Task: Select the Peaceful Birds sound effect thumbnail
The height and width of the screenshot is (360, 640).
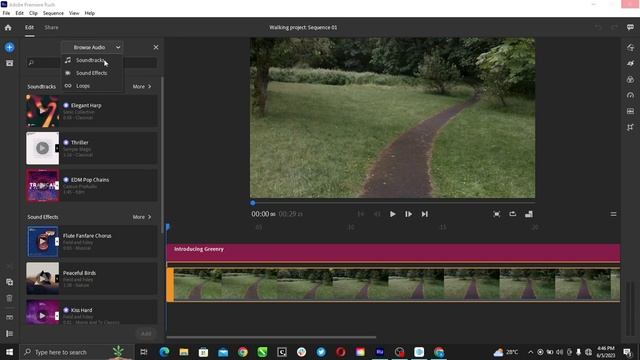Action: point(42,278)
